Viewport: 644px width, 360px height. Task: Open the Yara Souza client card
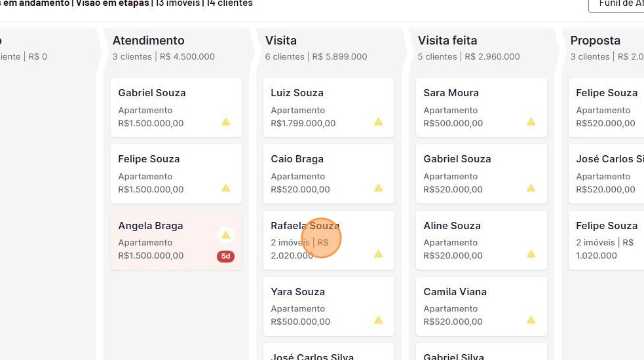click(328, 306)
